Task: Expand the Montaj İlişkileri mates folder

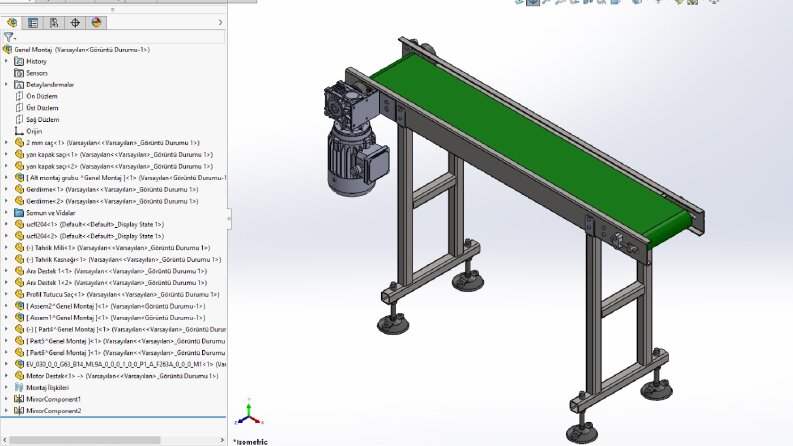Action: point(6,387)
